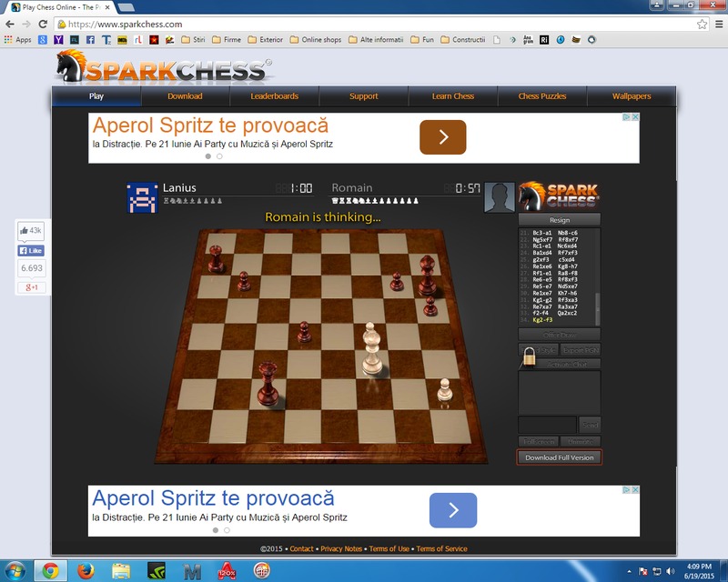Click the black king on h6
Screen dimensions: 728x582
(427, 276)
